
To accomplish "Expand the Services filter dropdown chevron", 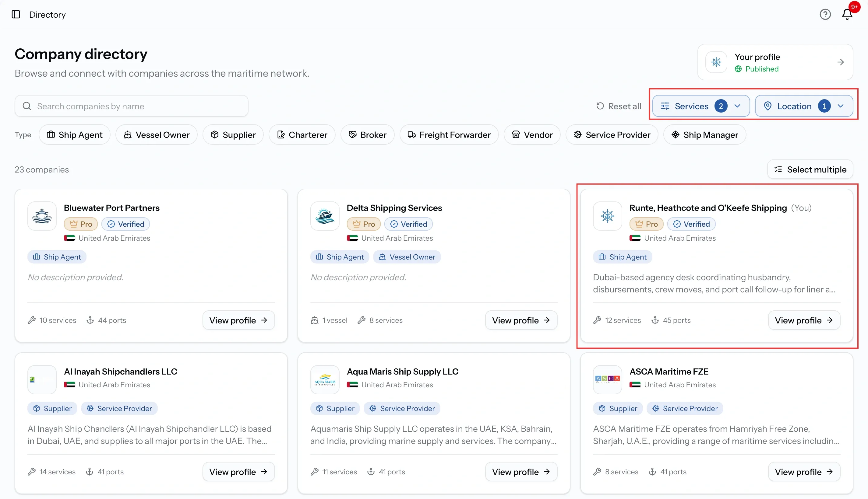I will click(x=737, y=106).
